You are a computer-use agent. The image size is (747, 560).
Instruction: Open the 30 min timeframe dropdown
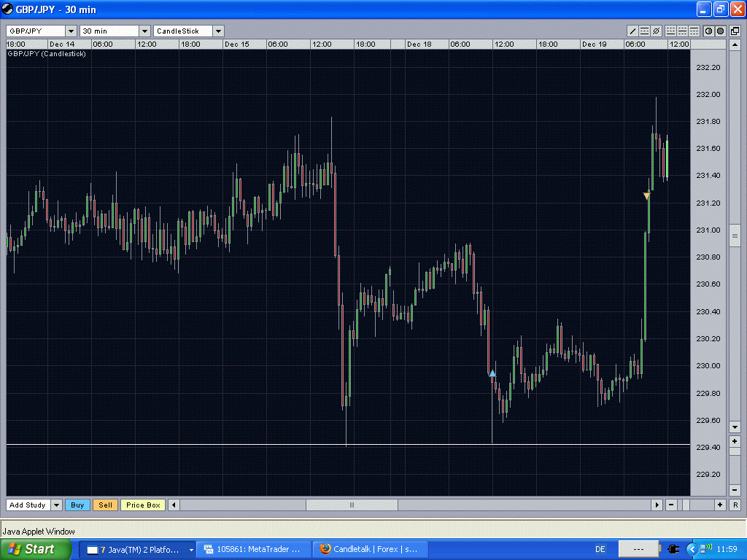(145, 31)
